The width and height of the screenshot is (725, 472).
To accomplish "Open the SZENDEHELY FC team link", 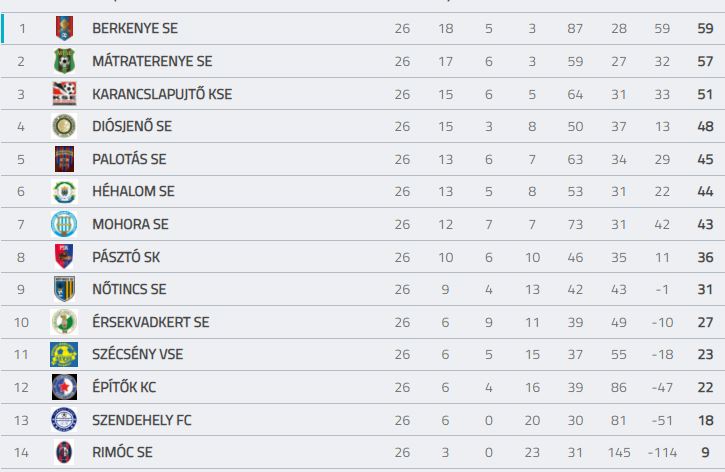I will [141, 420].
